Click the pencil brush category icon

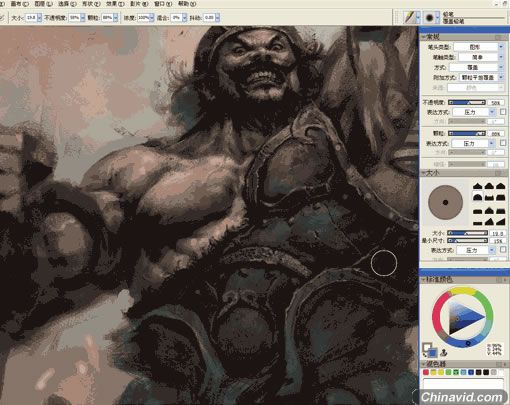[409, 17]
